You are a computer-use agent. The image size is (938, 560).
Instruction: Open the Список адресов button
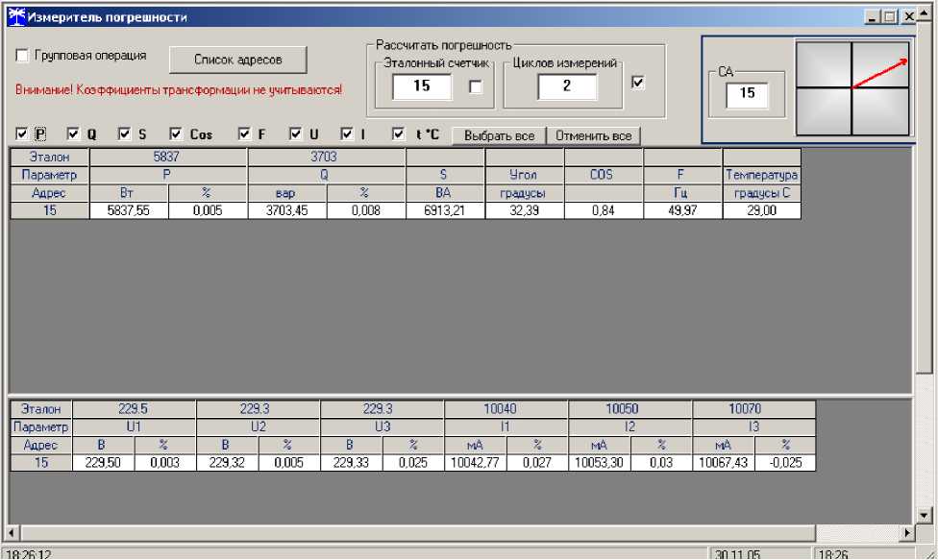(x=238, y=60)
